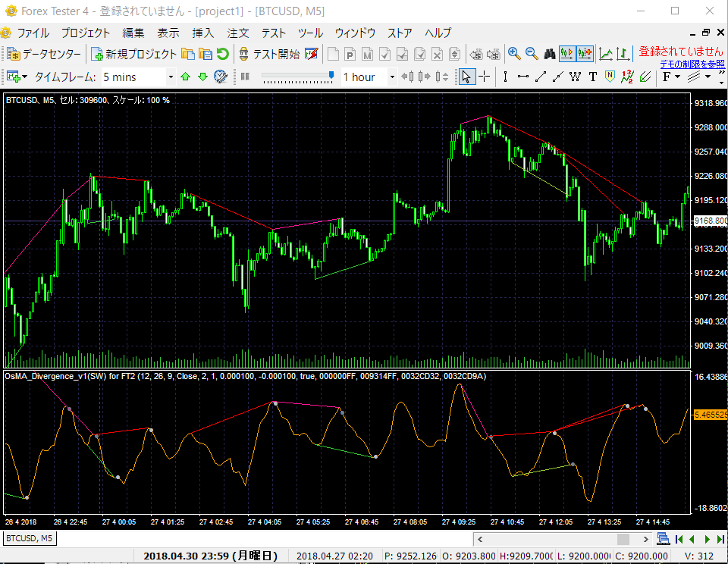Click the テスト開始 button

click(x=269, y=54)
